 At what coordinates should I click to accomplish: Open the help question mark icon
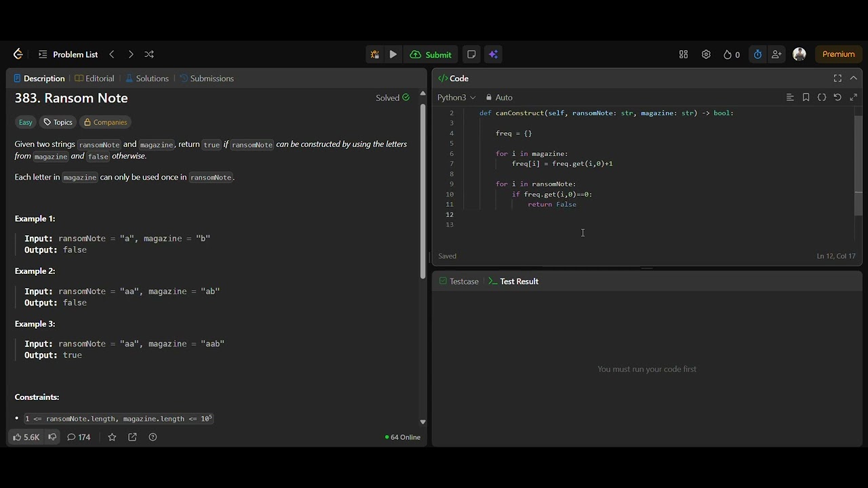point(153,437)
